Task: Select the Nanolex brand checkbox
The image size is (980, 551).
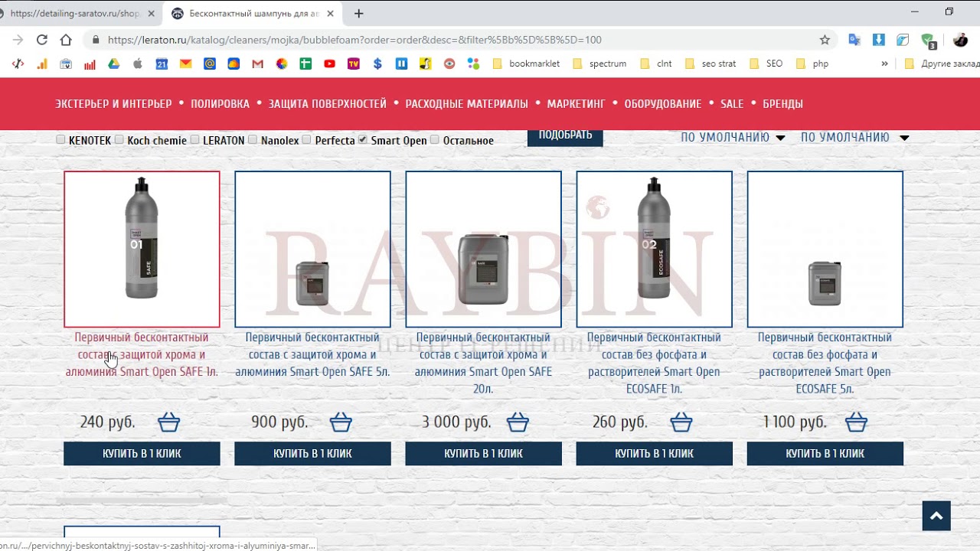Action: coord(253,139)
